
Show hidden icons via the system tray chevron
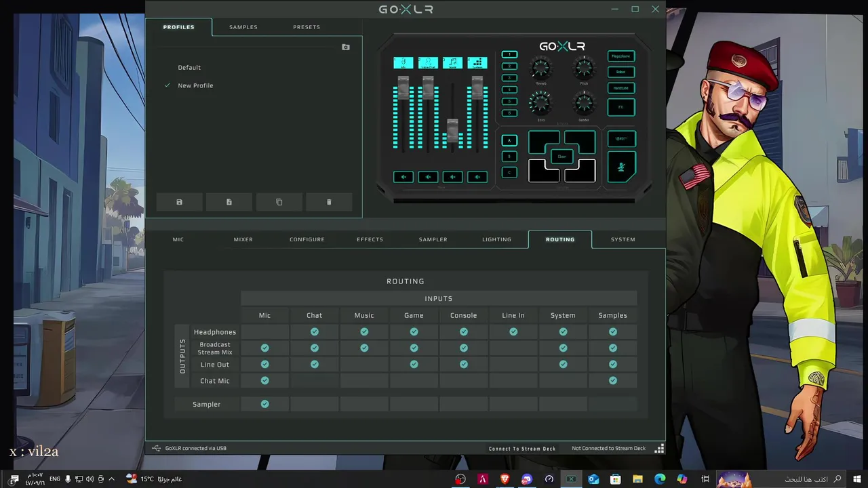click(111, 479)
